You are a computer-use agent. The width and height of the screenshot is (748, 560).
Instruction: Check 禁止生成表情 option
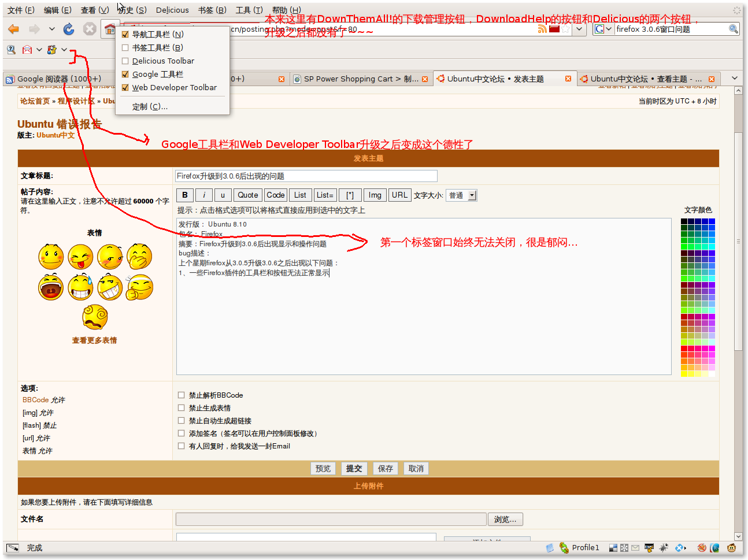pos(181,408)
